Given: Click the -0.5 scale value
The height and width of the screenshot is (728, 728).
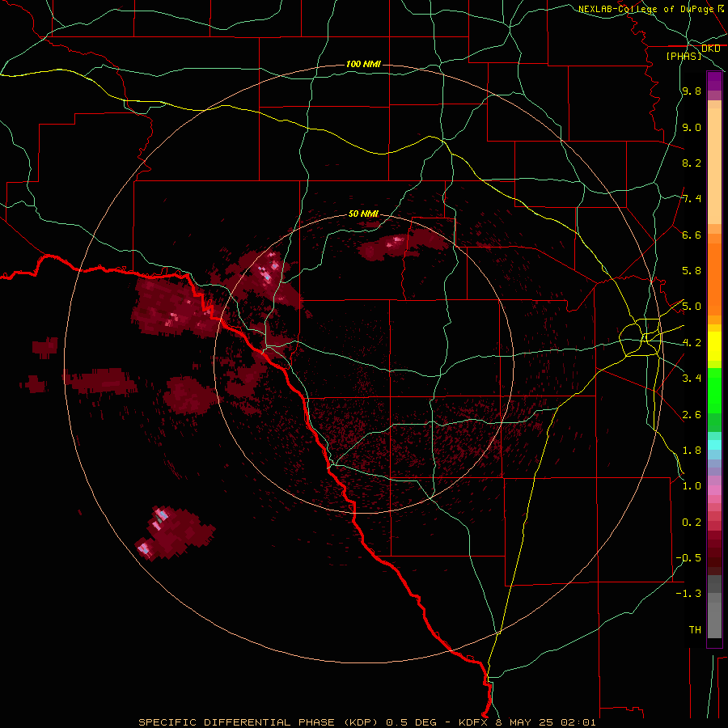Looking at the screenshot, I should (x=688, y=558).
